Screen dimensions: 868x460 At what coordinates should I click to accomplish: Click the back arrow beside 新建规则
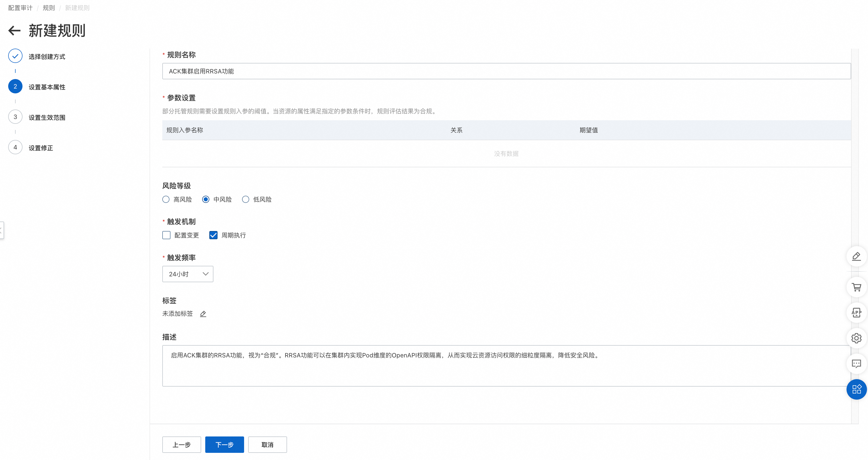pyautogui.click(x=15, y=31)
